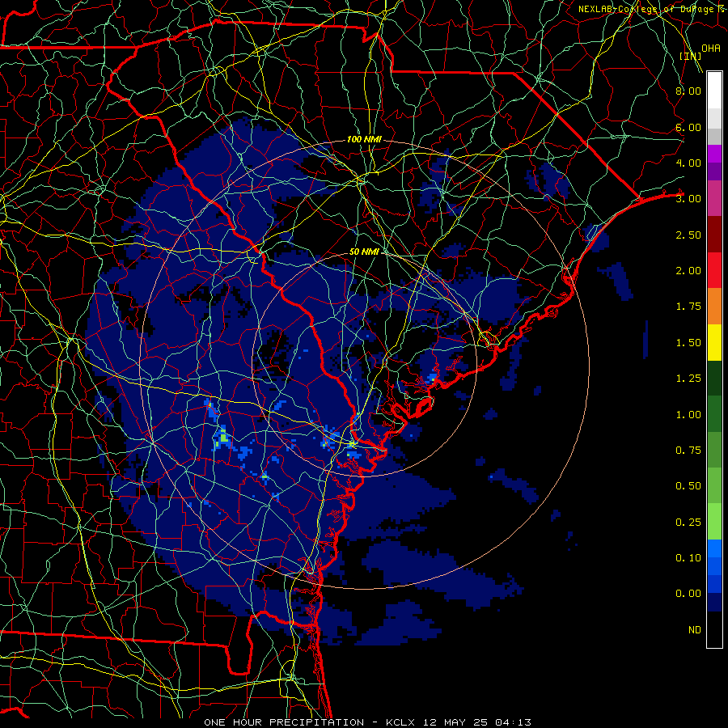Screen dimensions: 728x728
Task: Click the 04:13 timestamp
Action: [513, 722]
